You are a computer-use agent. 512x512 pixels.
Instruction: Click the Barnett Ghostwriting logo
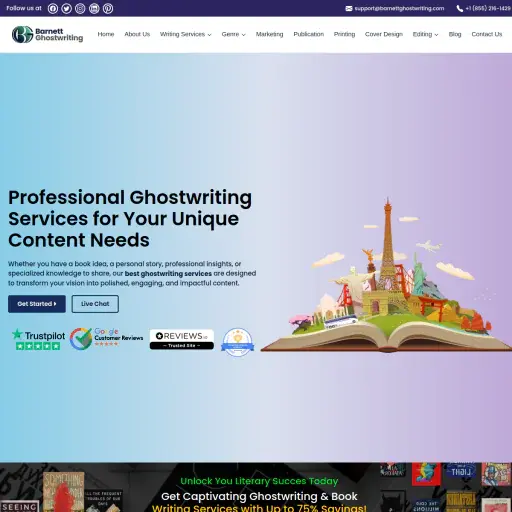(x=47, y=34)
